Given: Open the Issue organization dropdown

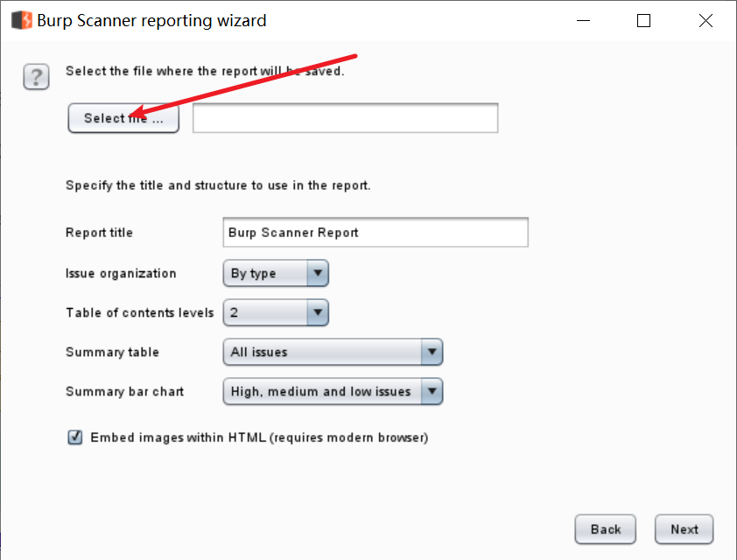Looking at the screenshot, I should click(x=276, y=273).
